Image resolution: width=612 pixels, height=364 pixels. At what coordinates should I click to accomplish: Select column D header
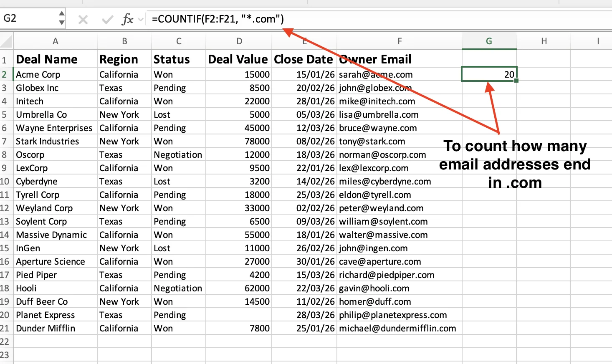[x=239, y=41]
